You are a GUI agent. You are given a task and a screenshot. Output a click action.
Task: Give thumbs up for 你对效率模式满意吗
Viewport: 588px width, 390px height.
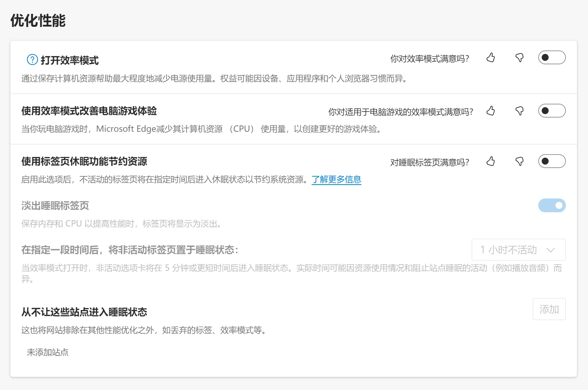(x=491, y=58)
